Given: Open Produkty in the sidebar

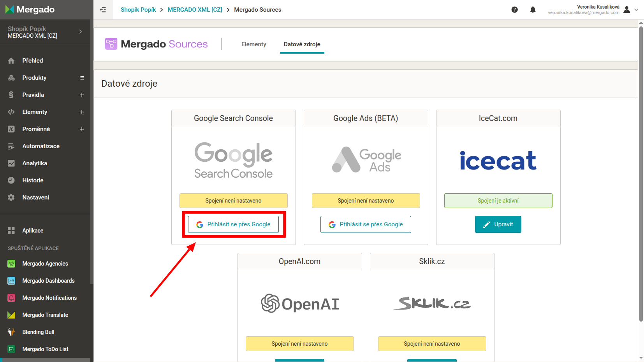Looking at the screenshot, I should pos(34,78).
